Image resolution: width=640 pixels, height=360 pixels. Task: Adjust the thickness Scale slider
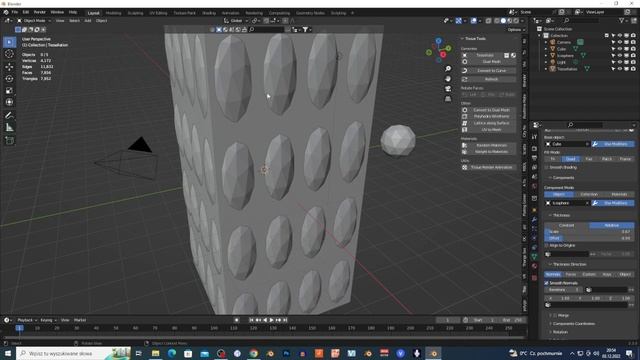coord(589,231)
